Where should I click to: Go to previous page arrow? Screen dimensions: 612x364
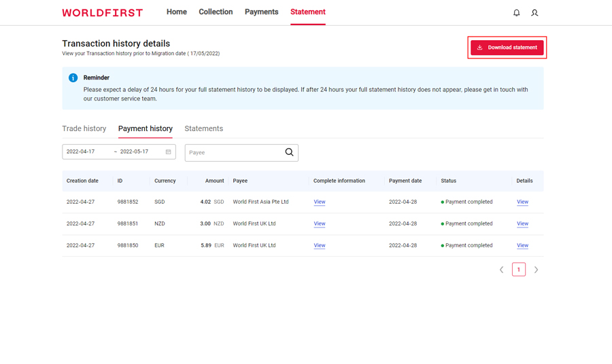(x=502, y=270)
